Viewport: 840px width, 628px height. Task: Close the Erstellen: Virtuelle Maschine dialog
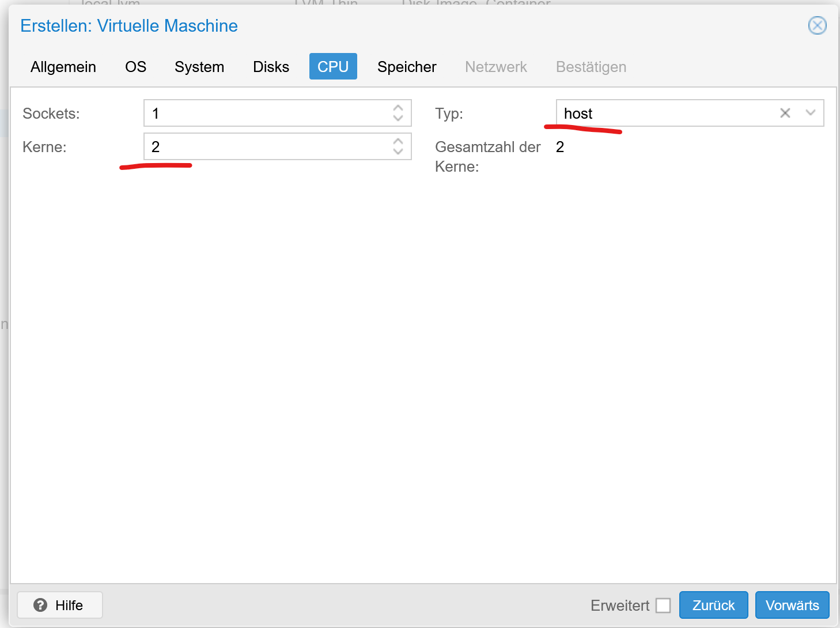[817, 25]
